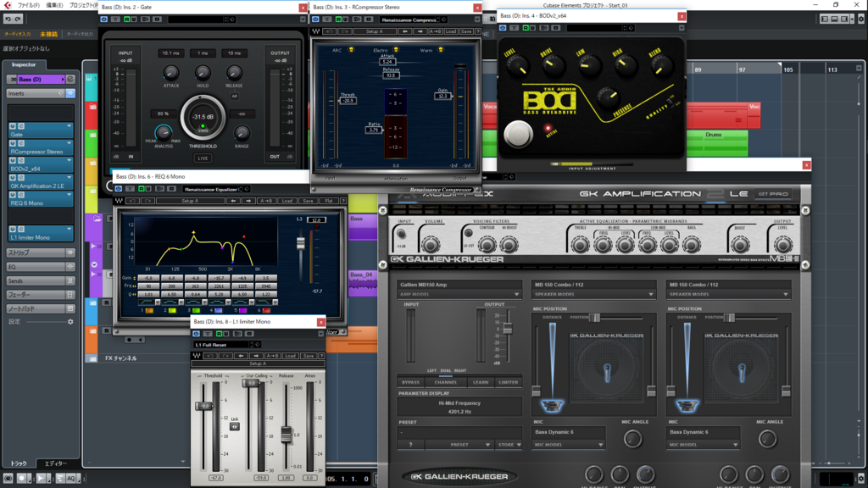Stomp the BOD pedal footswitch
Viewport: 868px width, 488px height.
(x=518, y=134)
